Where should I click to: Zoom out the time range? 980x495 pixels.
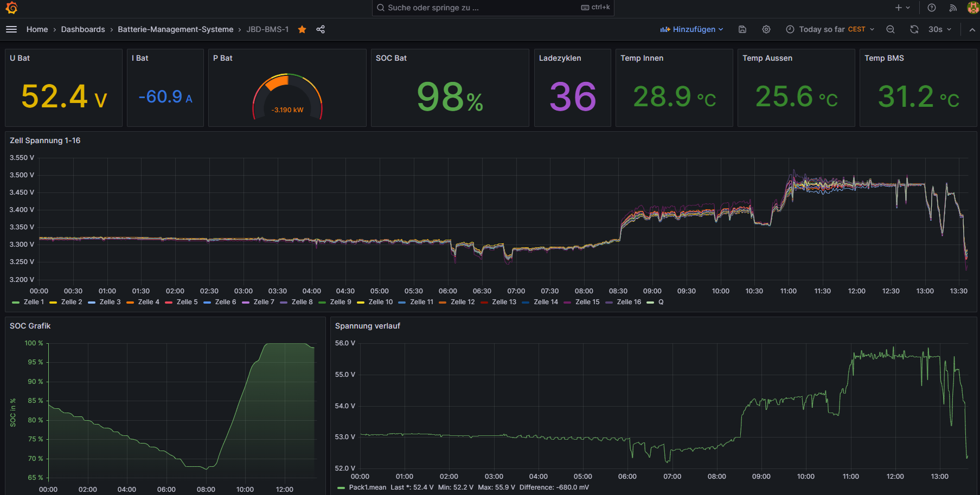tap(891, 29)
